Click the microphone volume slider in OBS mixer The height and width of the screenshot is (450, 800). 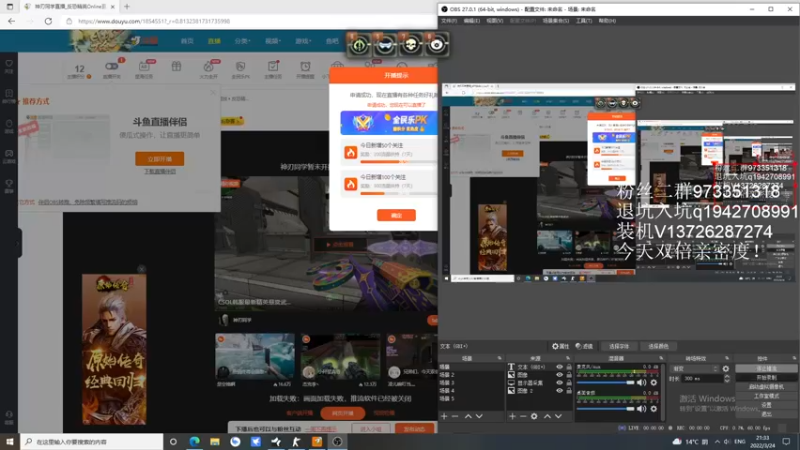(606, 382)
